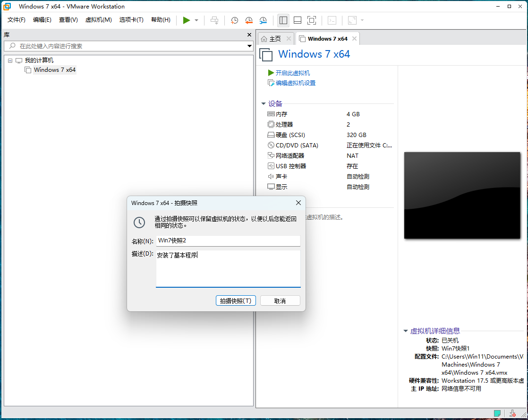Click the 描述(D) description text area
This screenshot has height=420, width=528.
pos(228,268)
